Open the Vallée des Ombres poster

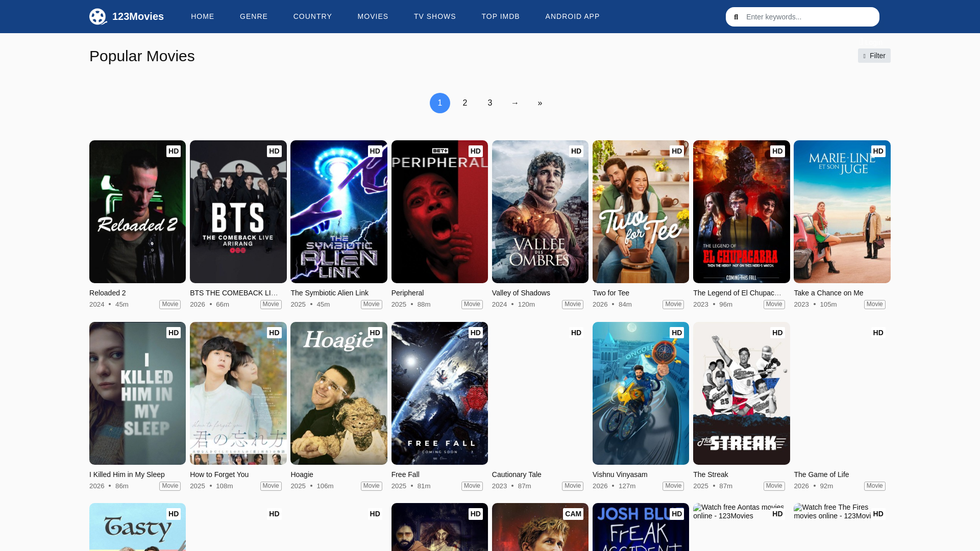540,212
